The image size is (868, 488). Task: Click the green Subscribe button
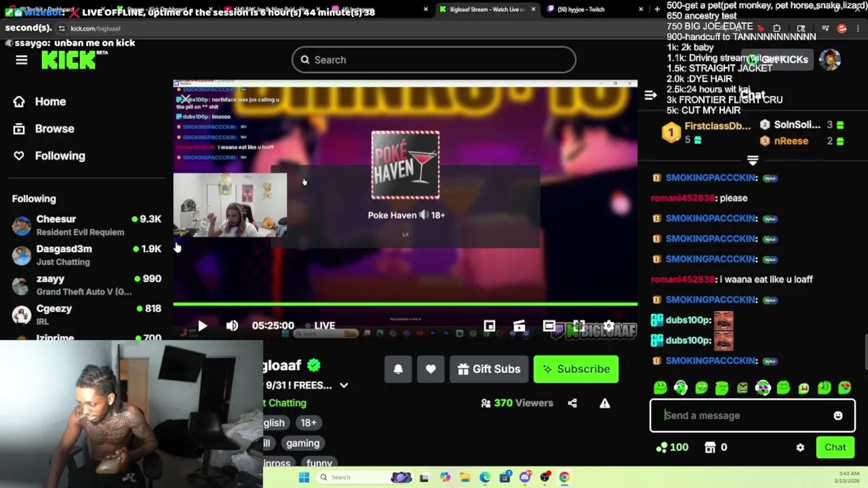pyautogui.click(x=576, y=369)
